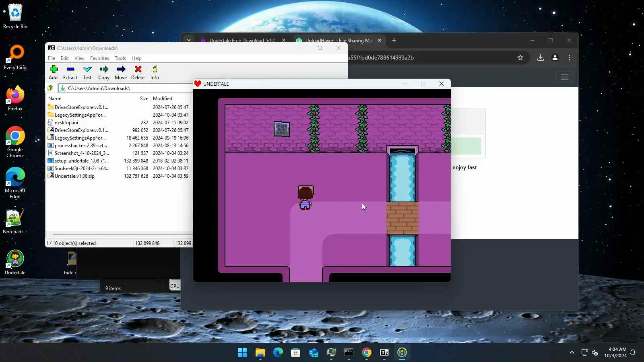Viewport: 644px width, 362px height.
Task: Delete the selected file via red X
Action: [x=138, y=72]
